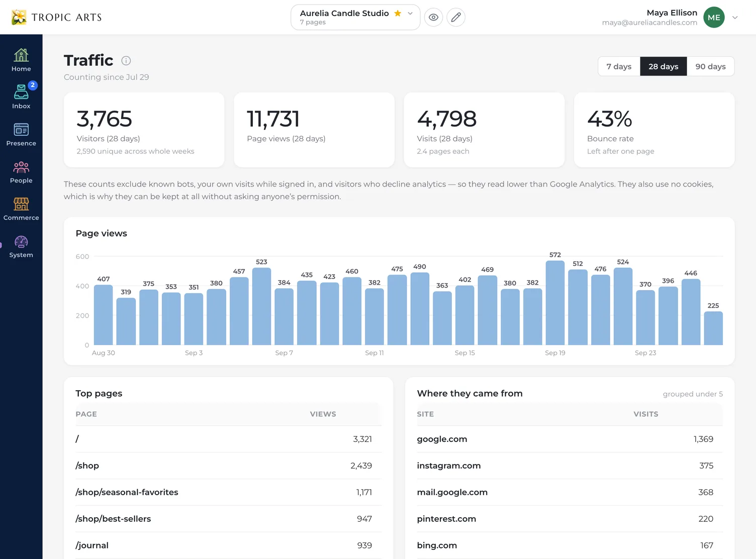Click the Tropic Arts logo

(56, 17)
